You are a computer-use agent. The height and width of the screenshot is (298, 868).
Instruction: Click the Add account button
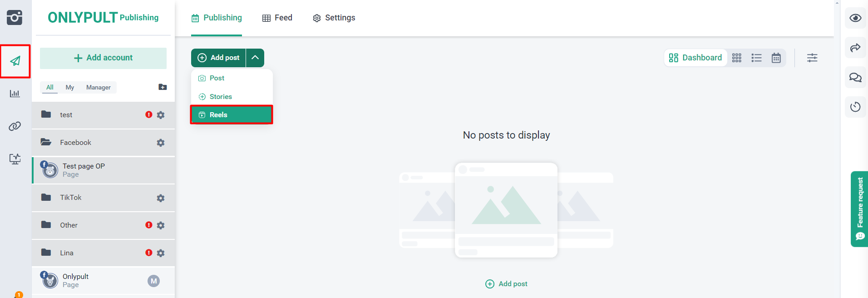[103, 58]
